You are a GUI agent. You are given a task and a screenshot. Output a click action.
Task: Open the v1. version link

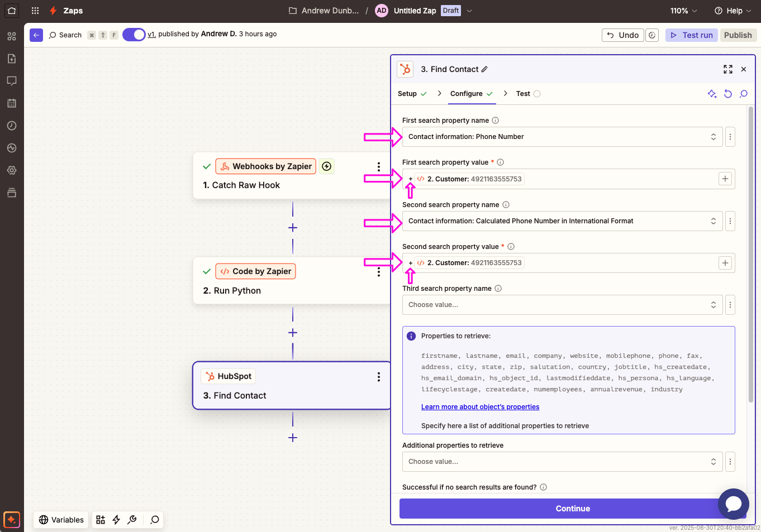[151, 34]
